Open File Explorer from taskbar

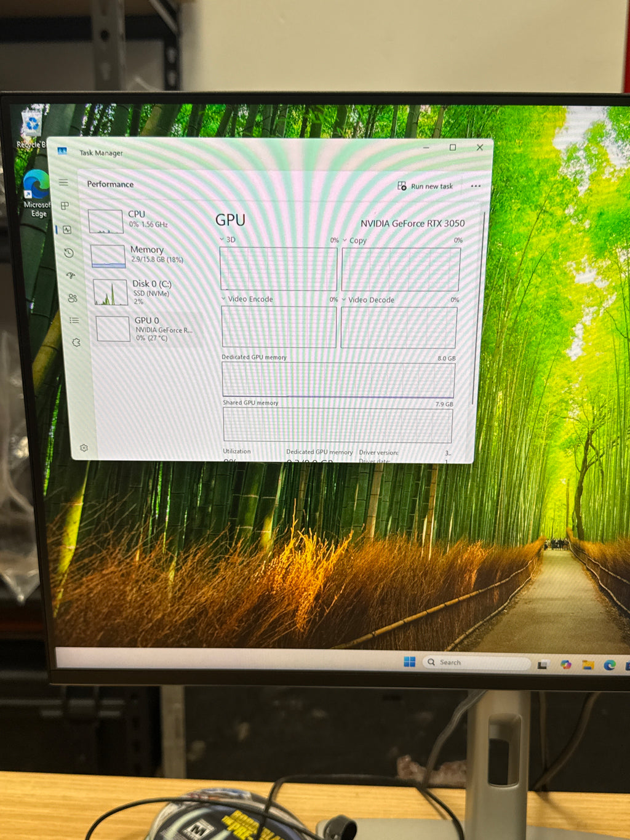coord(588,665)
